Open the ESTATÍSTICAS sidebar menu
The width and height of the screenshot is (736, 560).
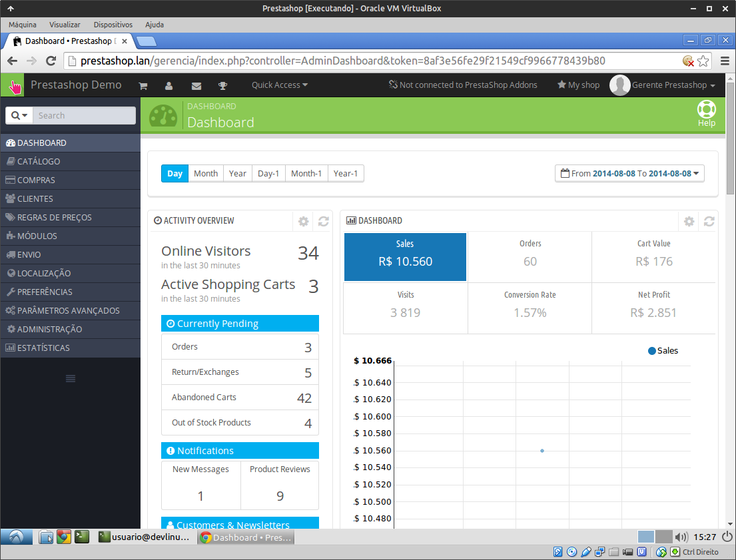(71, 348)
